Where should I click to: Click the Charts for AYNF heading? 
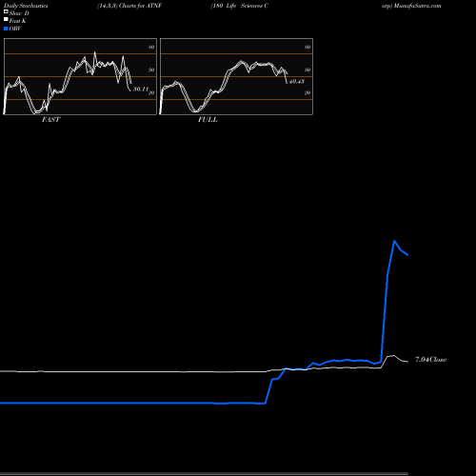140,6
